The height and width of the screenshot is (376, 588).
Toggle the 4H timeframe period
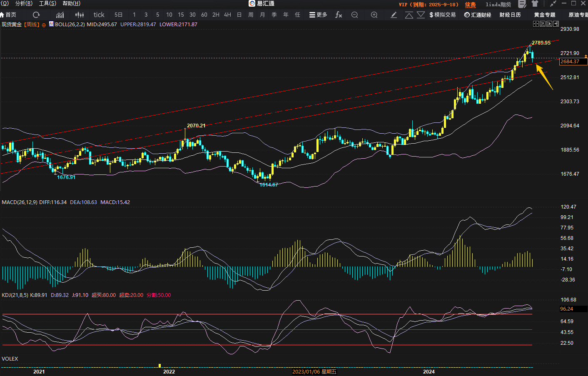coord(227,15)
